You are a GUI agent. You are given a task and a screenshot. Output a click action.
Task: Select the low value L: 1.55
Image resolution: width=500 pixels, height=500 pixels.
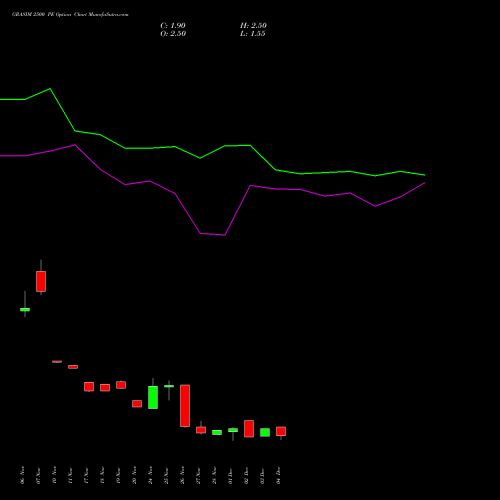(253, 34)
